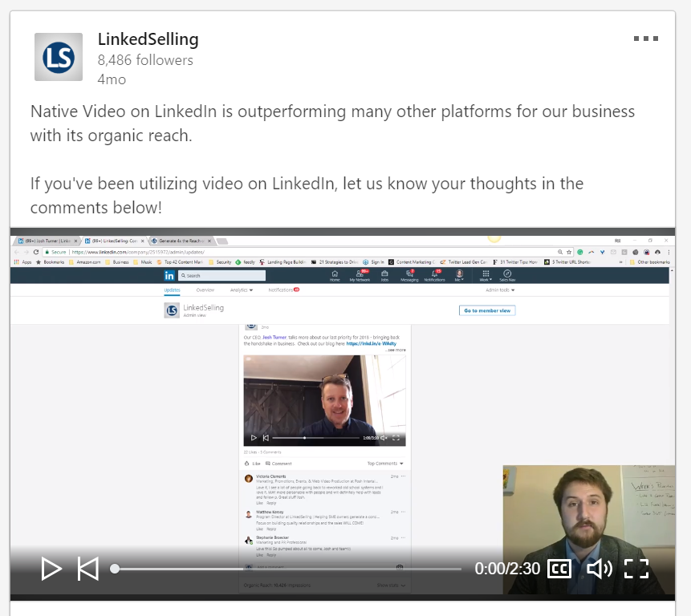Expand the Top Comments sort dropdown
Viewport: 691px width, 616px height.
[385, 464]
